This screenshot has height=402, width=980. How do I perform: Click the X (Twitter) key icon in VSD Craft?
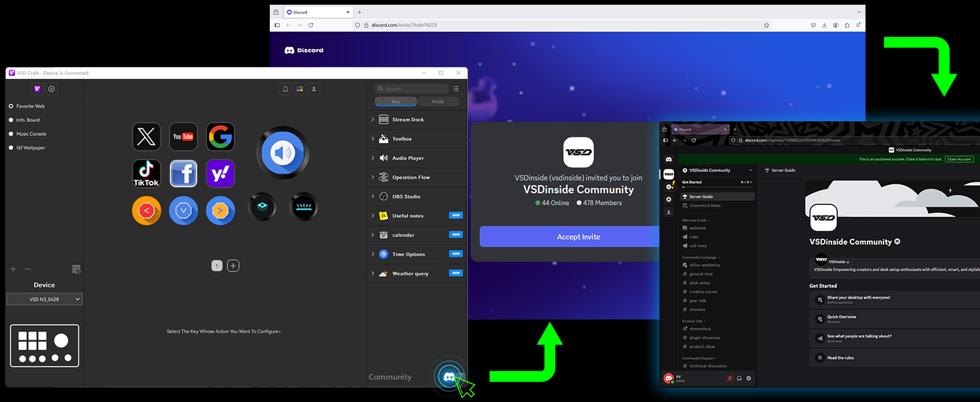(146, 137)
